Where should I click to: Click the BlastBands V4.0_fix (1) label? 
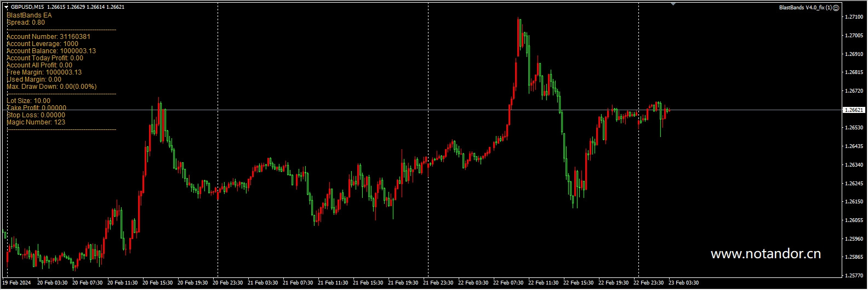(x=805, y=8)
